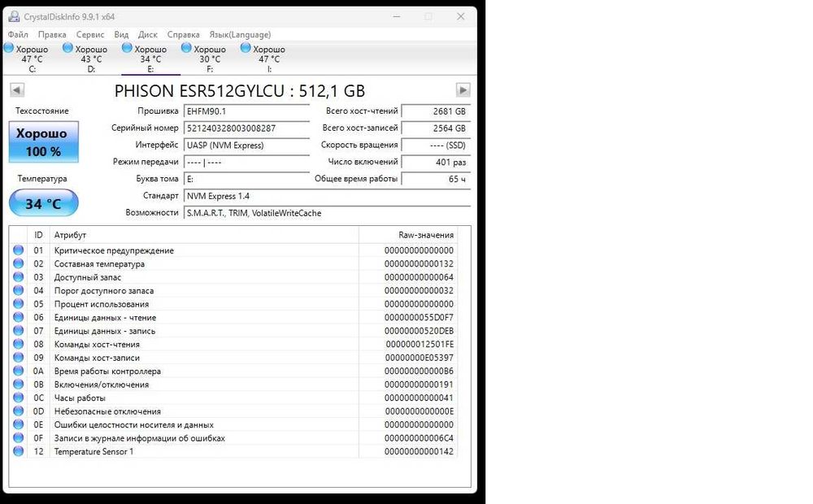Screen dimensions: 813x504
Task: Click the Буква тома field E:
Action: 247,180
